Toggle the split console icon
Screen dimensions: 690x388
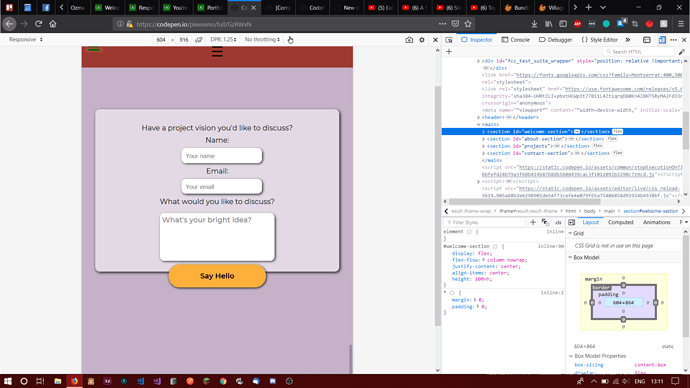(647, 40)
